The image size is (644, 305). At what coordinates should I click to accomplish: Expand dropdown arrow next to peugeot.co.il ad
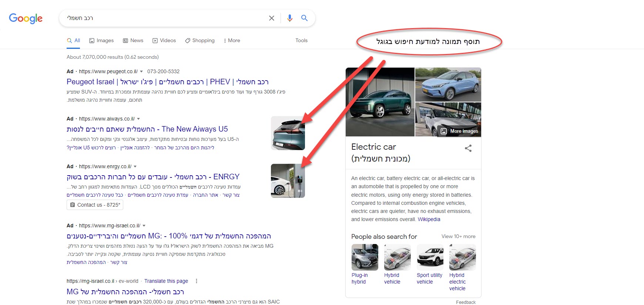(141, 72)
